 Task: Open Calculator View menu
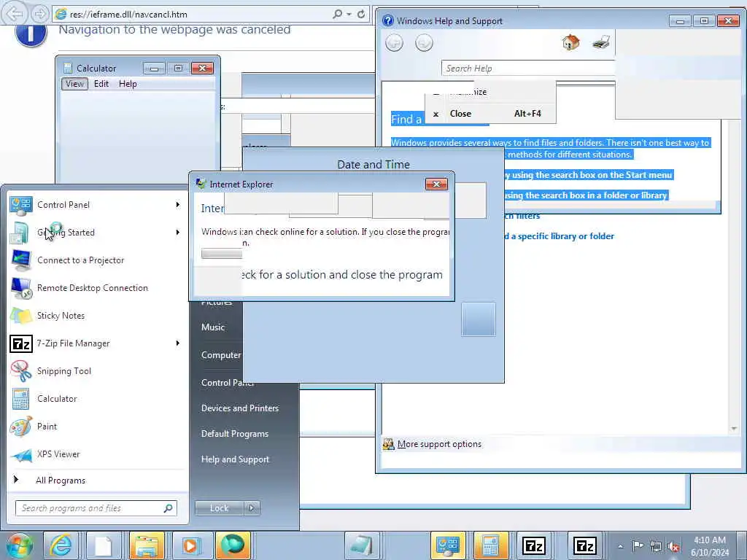[75, 84]
